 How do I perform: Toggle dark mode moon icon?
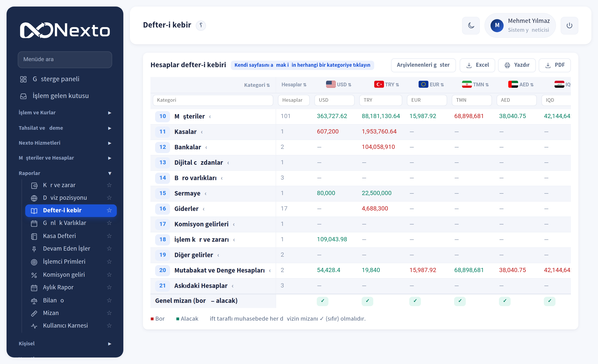click(x=471, y=25)
